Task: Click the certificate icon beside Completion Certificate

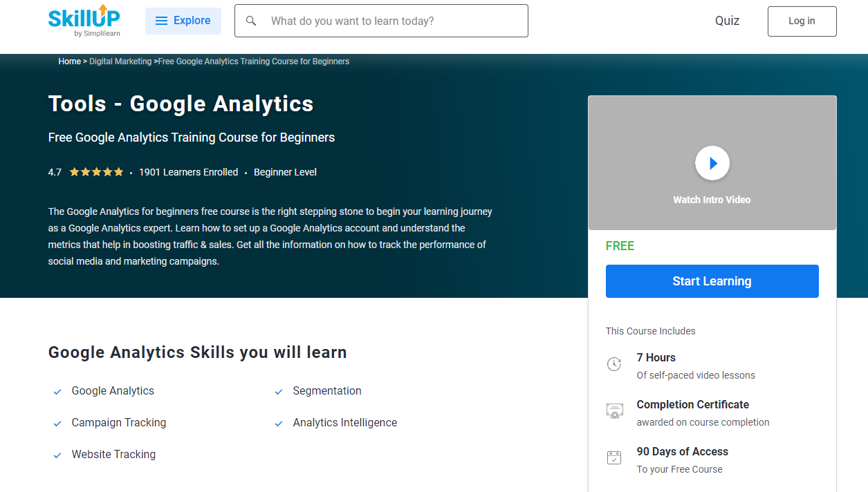Action: (x=614, y=411)
